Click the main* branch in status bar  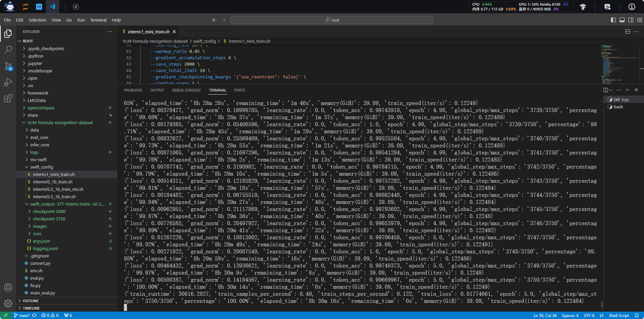(x=22, y=315)
